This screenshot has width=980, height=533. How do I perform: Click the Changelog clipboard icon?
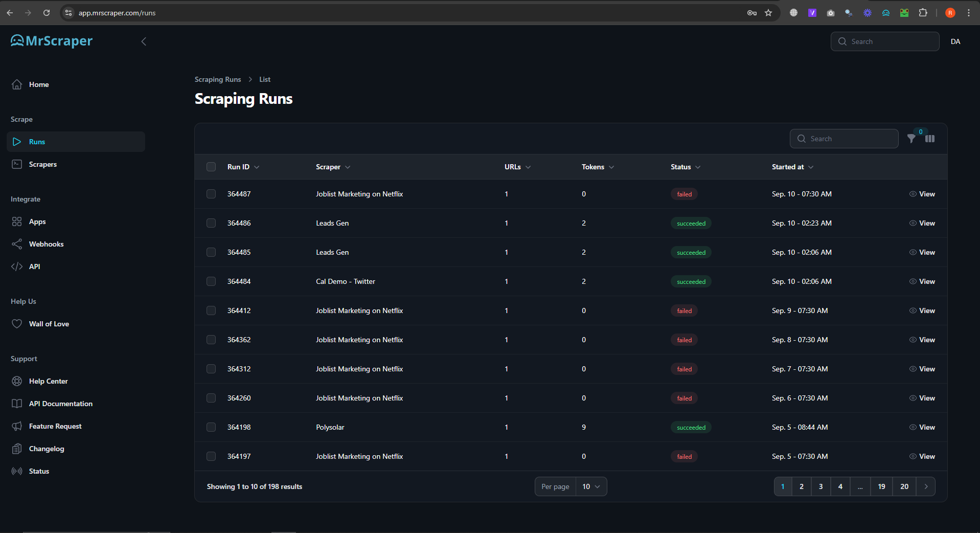[x=17, y=449]
